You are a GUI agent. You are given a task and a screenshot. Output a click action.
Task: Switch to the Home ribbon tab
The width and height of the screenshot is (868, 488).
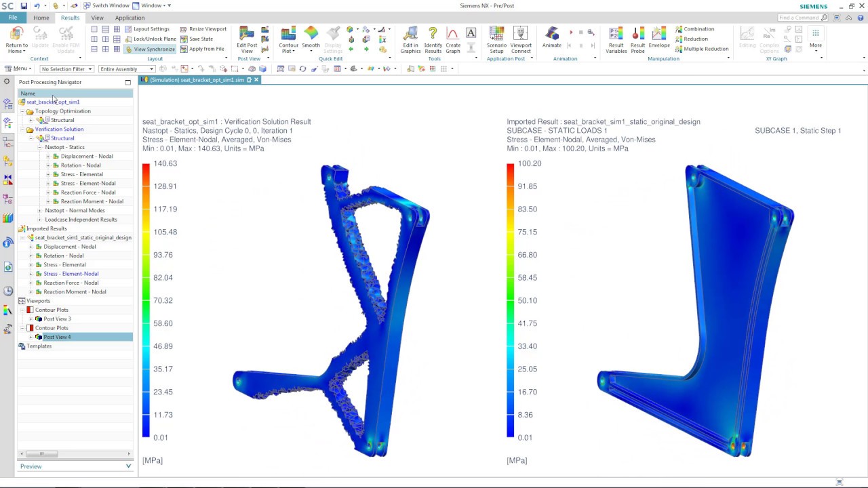pyautogui.click(x=41, y=18)
